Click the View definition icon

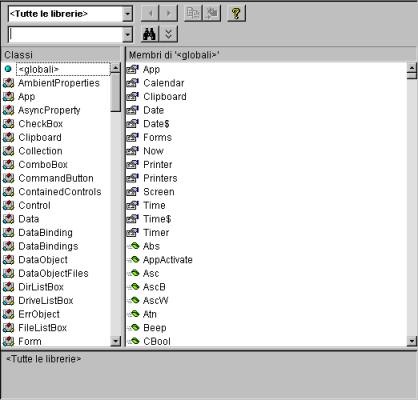coord(212,13)
